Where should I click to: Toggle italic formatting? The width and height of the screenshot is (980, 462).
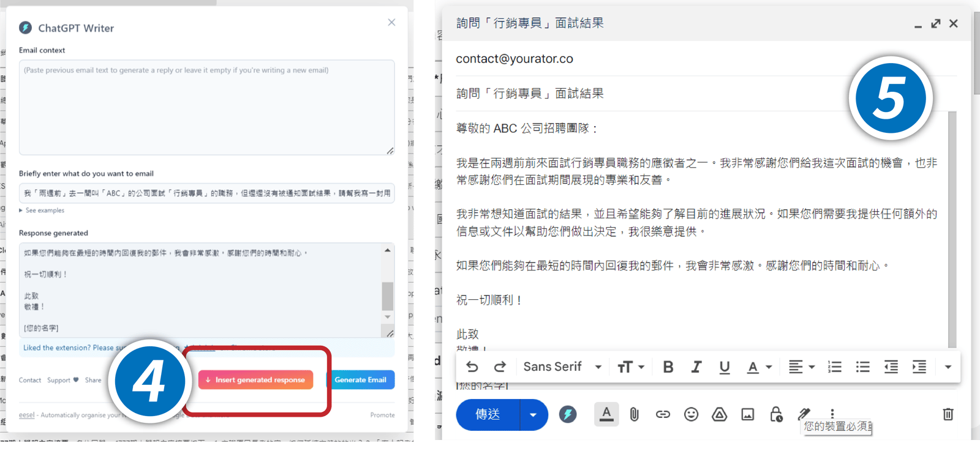coord(696,367)
